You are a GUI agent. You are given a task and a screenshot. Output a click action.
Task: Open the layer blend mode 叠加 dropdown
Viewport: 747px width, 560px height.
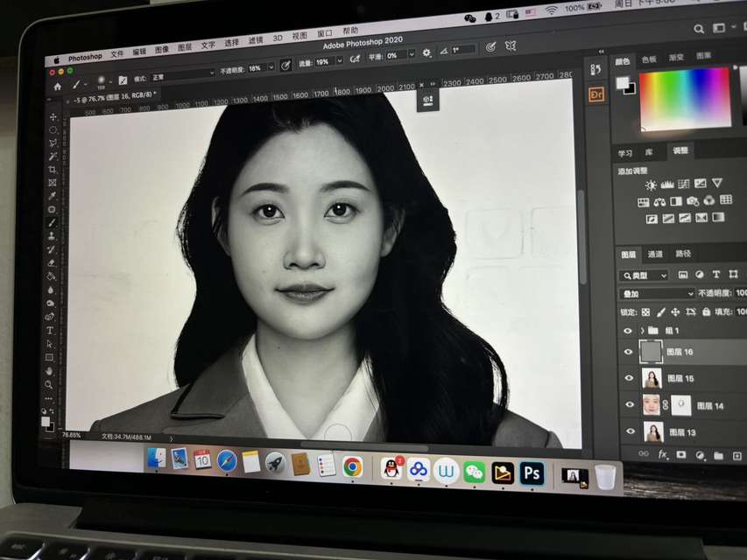pyautogui.click(x=657, y=294)
